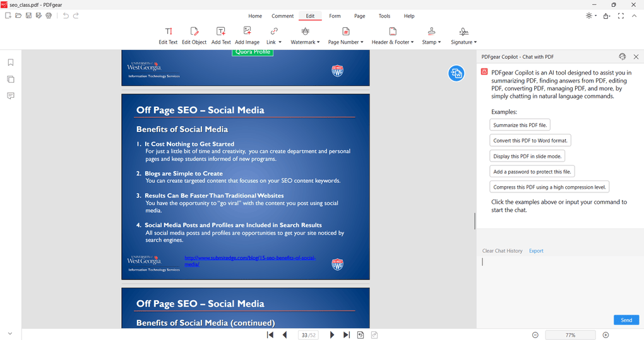Click 'Summarize this PDF file.' example

click(520, 126)
